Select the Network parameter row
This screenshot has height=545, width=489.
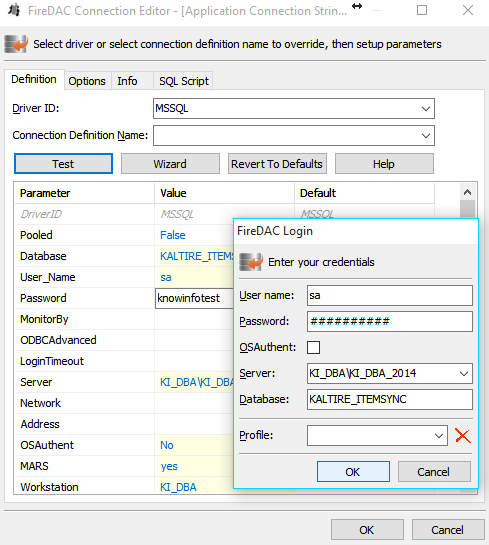tap(124, 403)
